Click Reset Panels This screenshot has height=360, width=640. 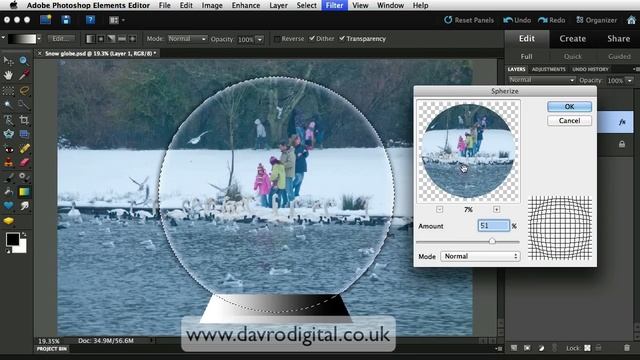click(469, 20)
